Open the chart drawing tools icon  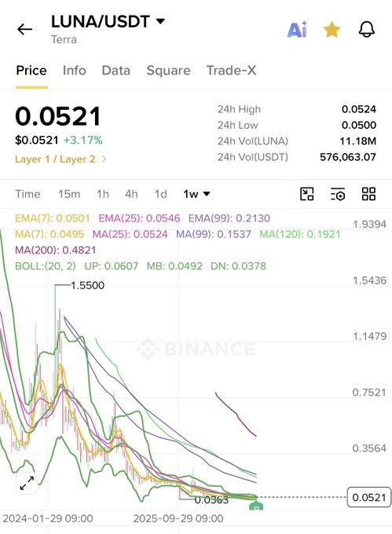pyautogui.click(x=306, y=194)
